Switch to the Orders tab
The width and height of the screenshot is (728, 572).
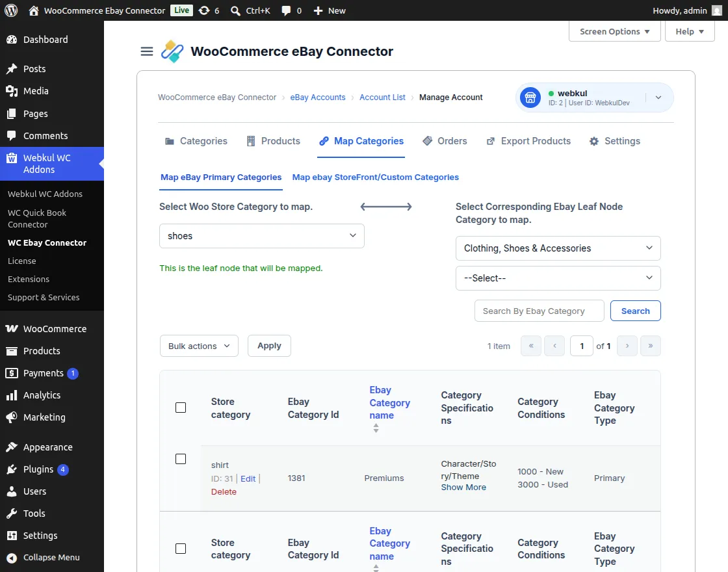(445, 141)
